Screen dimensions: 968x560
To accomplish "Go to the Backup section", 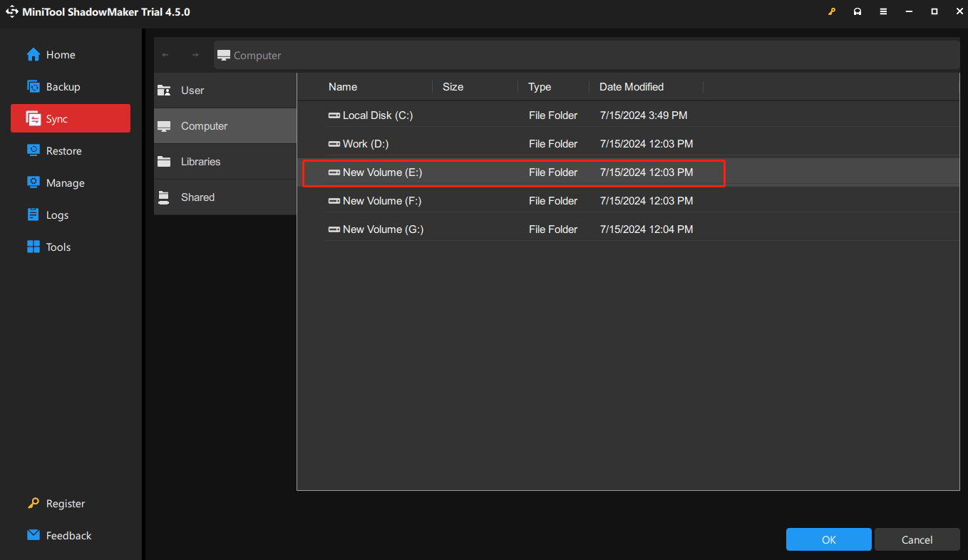I will coord(63,87).
